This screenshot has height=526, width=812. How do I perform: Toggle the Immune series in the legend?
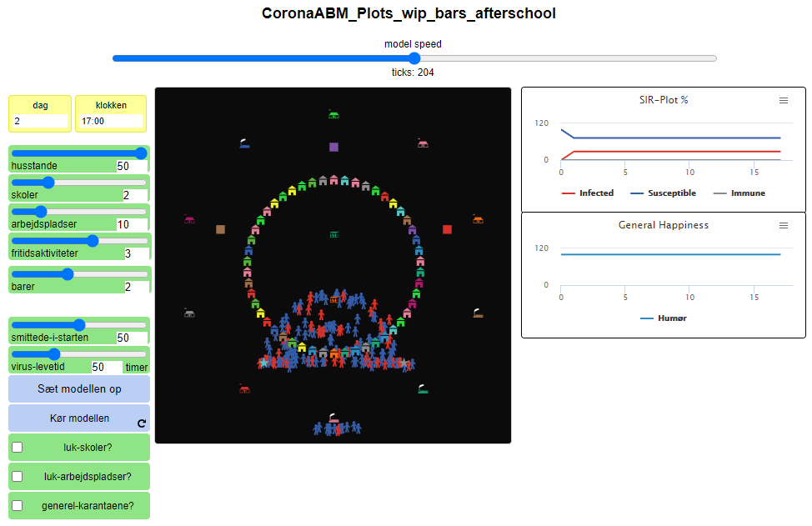739,193
